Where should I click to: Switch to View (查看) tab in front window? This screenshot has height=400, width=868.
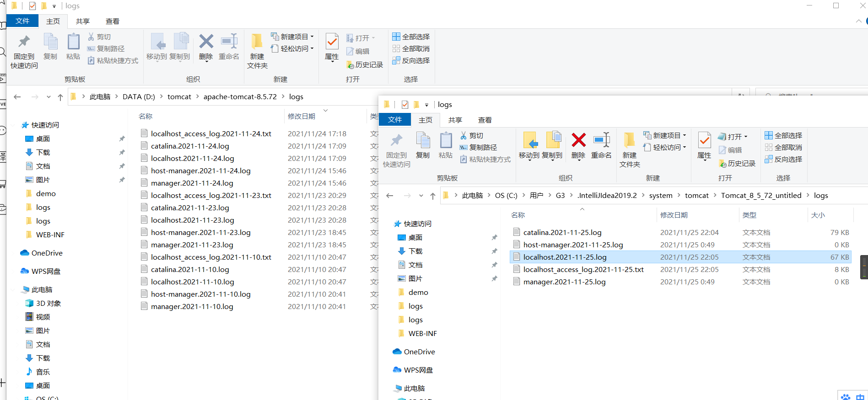[485, 120]
